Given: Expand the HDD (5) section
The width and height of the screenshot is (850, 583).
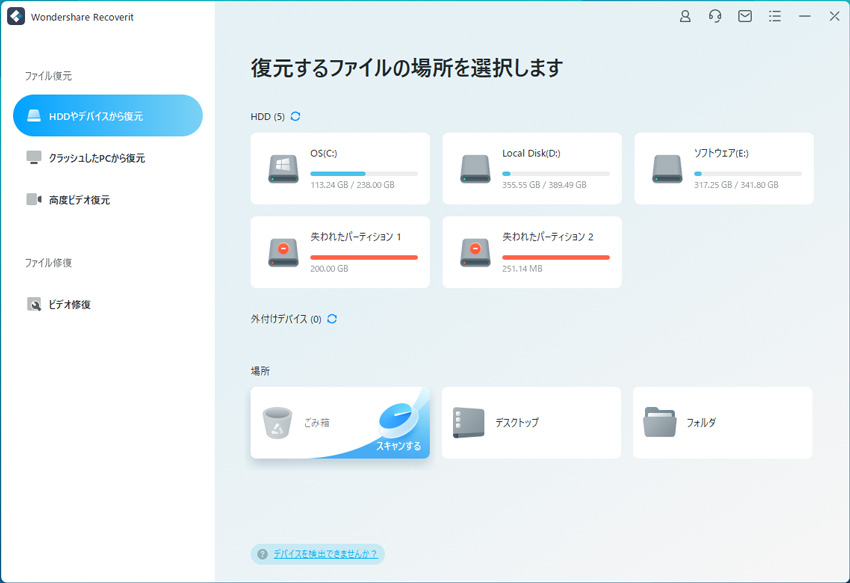Looking at the screenshot, I should [x=263, y=116].
